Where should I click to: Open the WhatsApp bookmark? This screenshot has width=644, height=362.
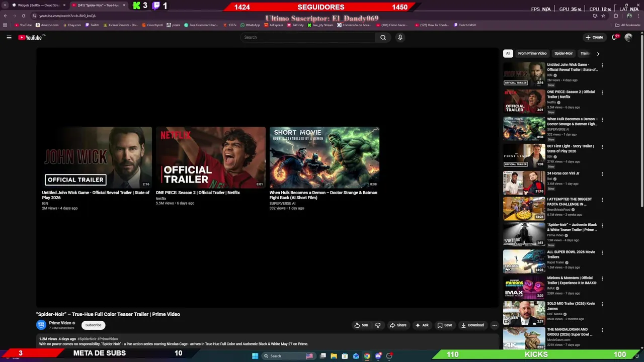point(250,25)
